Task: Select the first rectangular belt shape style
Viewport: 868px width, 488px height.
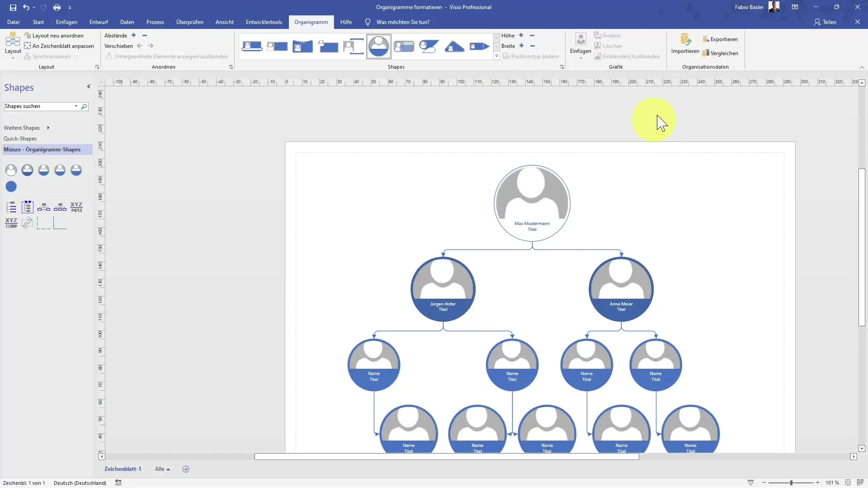Action: pos(252,46)
